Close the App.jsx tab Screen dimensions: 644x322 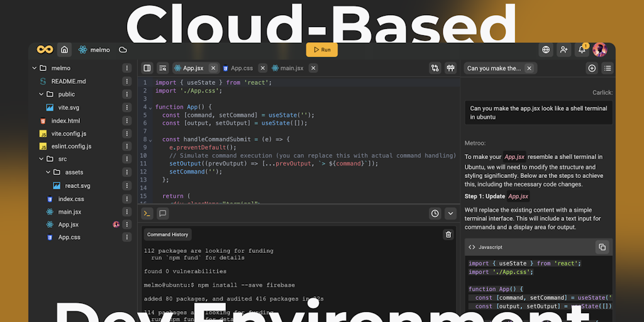(x=213, y=68)
